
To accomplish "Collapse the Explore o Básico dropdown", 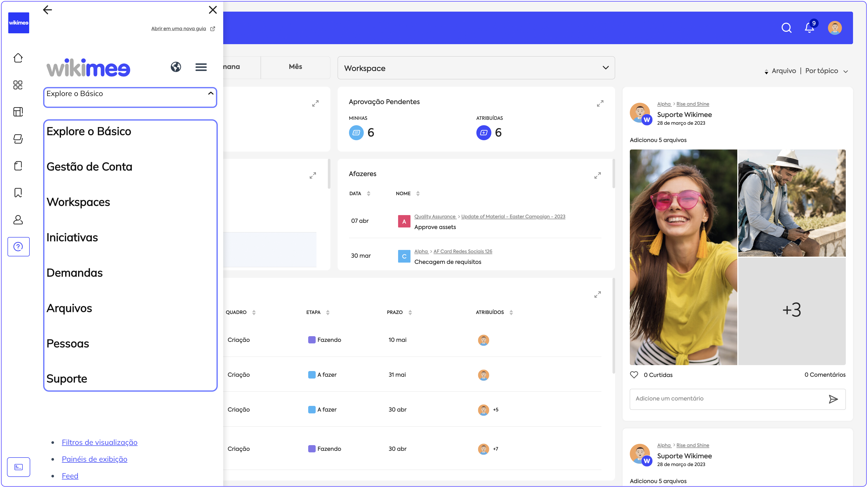I will pyautogui.click(x=211, y=93).
